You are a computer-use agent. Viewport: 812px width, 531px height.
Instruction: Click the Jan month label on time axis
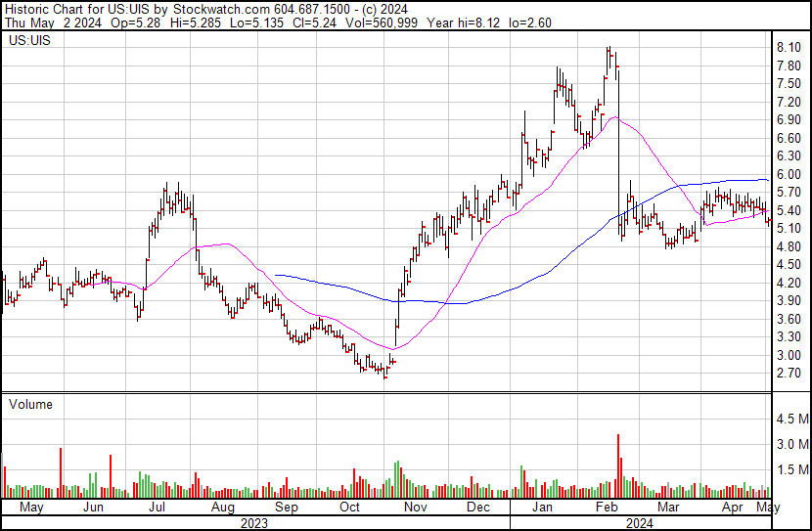[x=543, y=509]
